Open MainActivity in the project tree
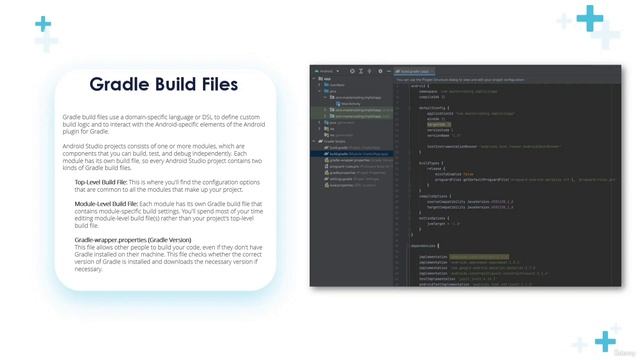Viewport: 640px width, 360px height. (348, 104)
